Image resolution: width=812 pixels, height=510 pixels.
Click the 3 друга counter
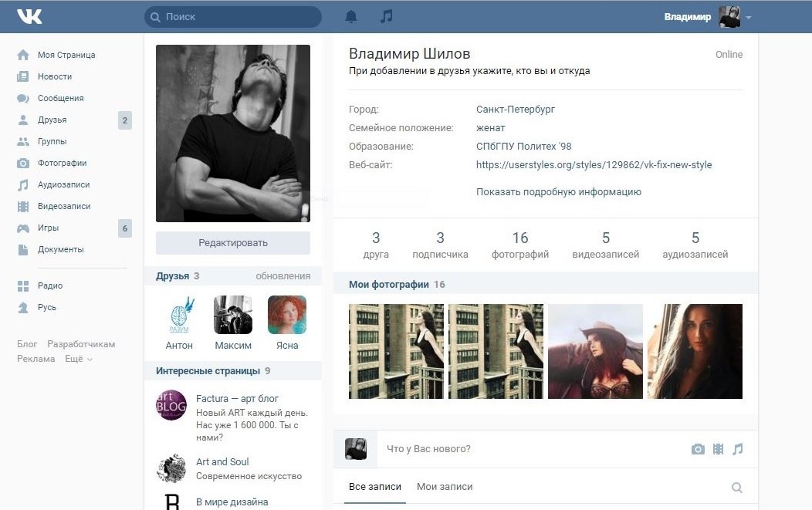[x=376, y=245]
